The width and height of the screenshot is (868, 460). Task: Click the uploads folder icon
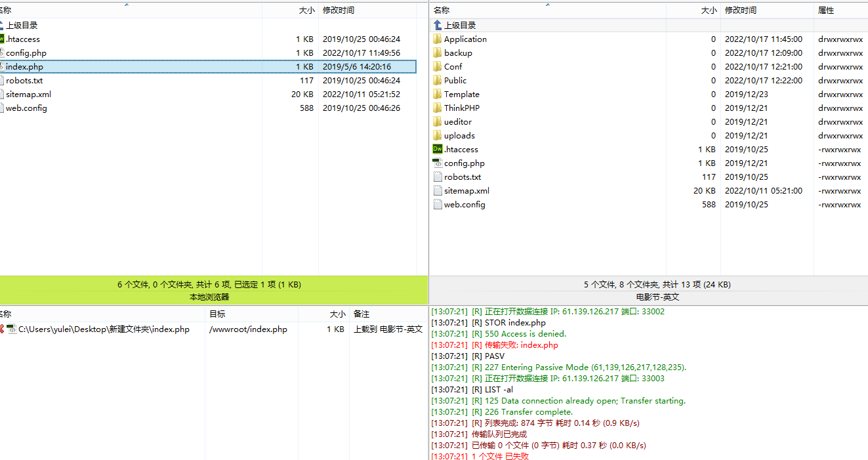pyautogui.click(x=438, y=136)
